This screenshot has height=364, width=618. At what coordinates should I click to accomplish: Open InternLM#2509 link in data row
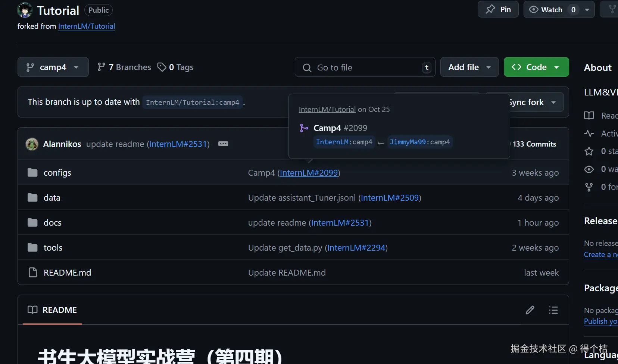click(390, 198)
